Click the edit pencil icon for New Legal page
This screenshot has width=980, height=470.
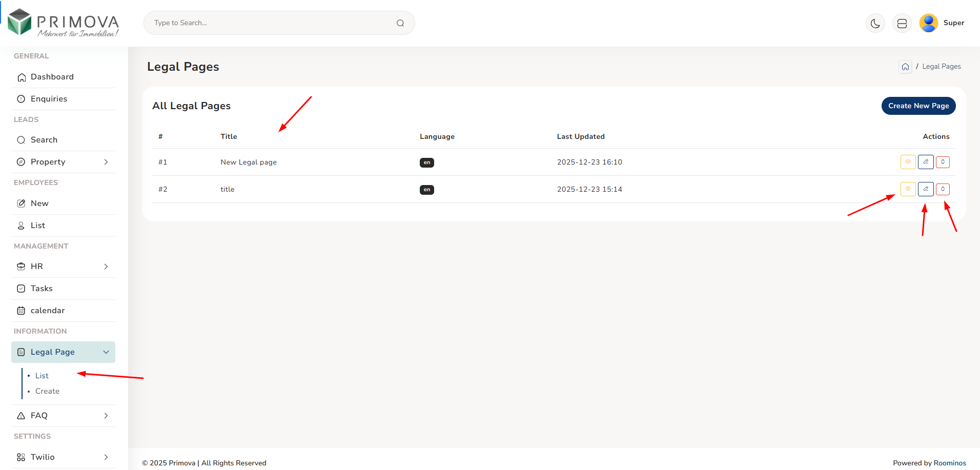coord(926,162)
